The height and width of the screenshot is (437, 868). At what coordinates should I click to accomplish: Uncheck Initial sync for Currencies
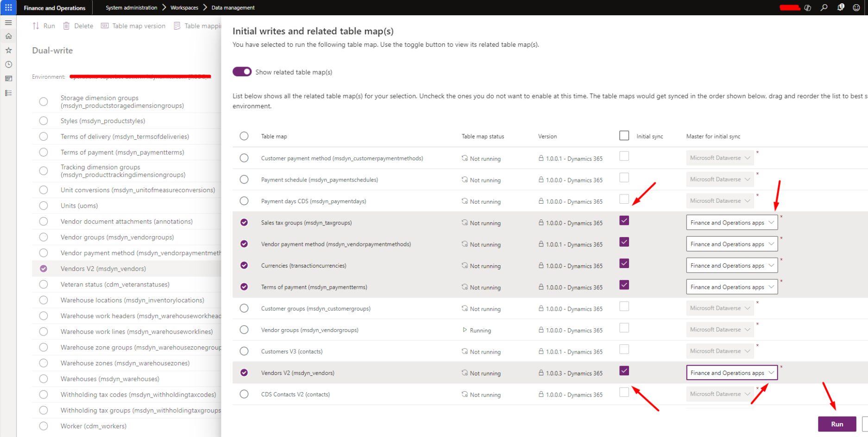point(624,263)
